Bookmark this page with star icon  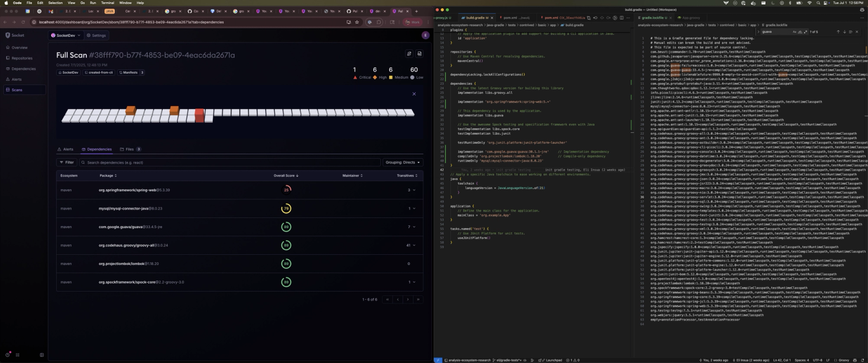357,22
